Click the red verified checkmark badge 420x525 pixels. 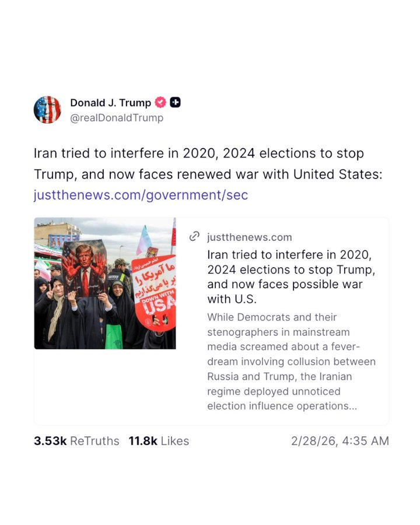160,103
